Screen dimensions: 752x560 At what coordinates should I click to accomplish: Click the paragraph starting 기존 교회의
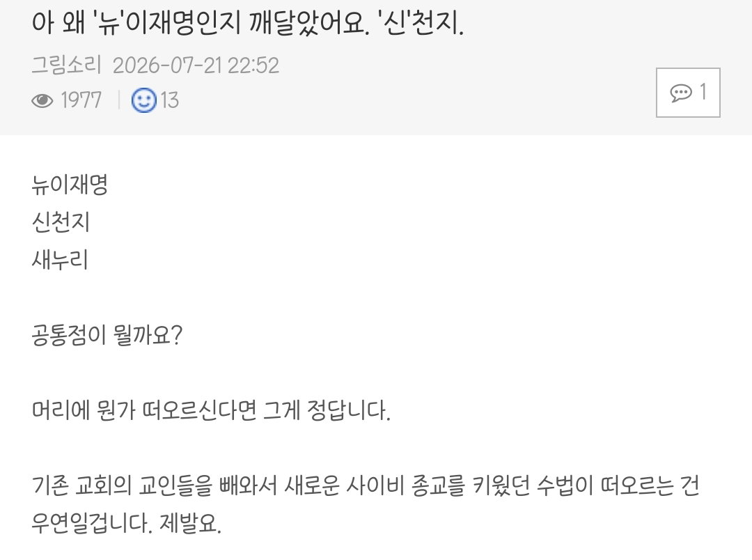pyautogui.click(x=366, y=504)
